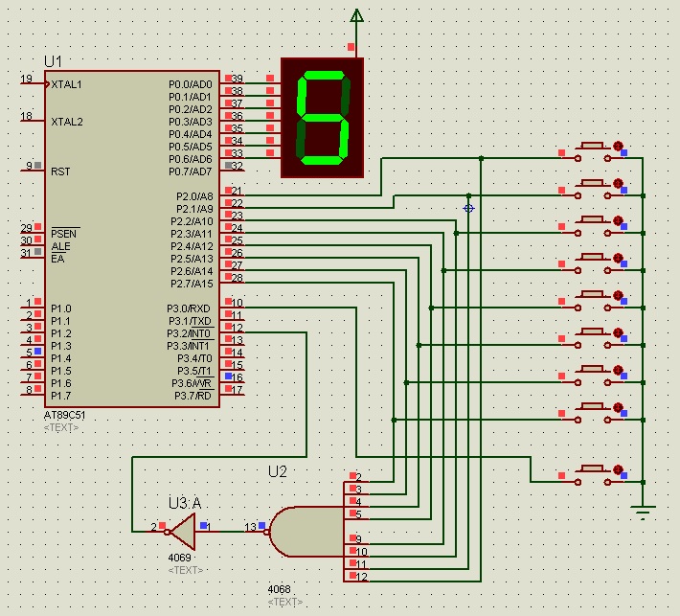The height and width of the screenshot is (616, 680).
Task: Toggle the red latch on the P2.3 push button
Action: 618,258
